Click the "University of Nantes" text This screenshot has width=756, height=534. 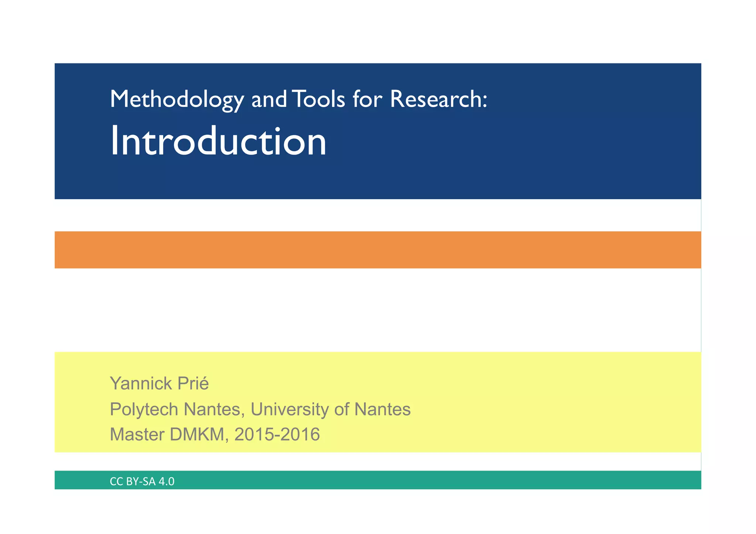330,409
